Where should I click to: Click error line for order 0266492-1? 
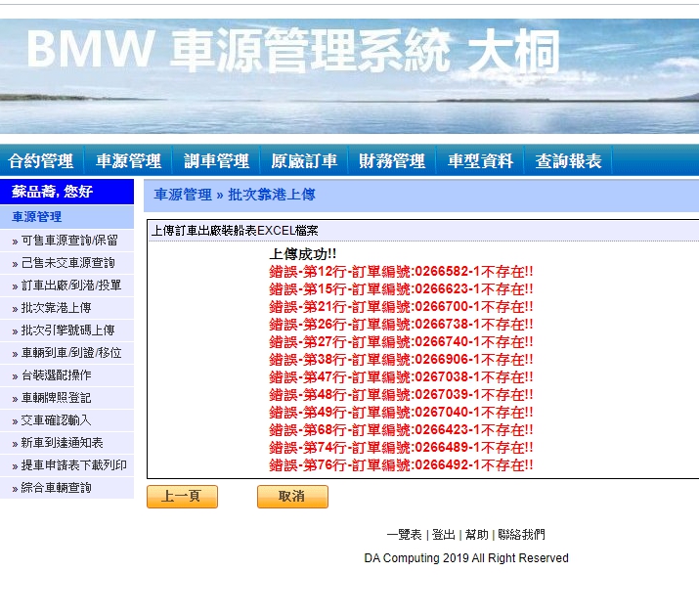click(401, 464)
